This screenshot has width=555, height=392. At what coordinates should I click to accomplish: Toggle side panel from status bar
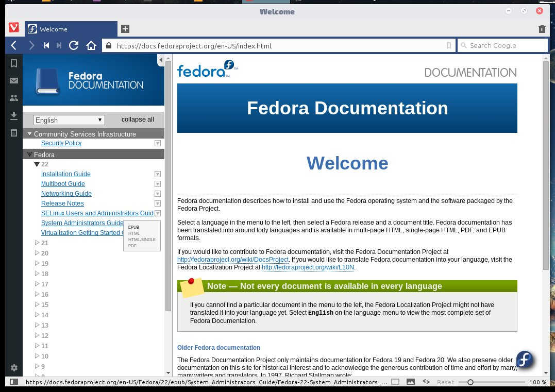14,382
